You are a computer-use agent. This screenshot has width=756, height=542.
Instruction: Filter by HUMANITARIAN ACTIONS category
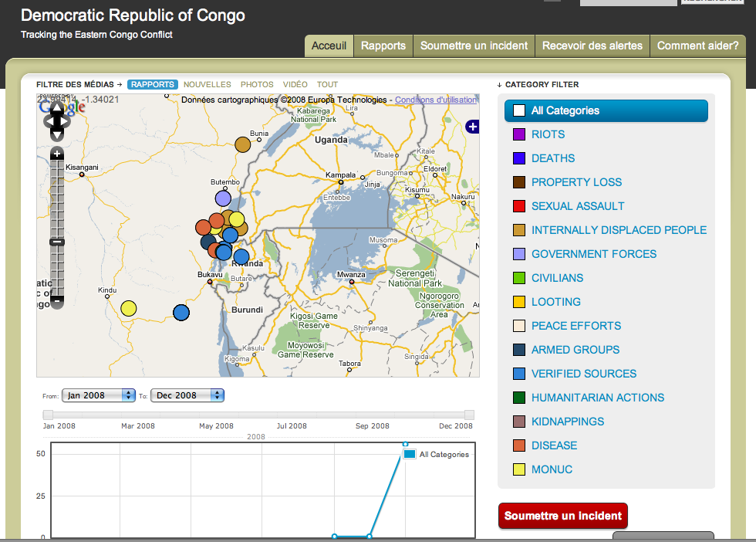pos(597,397)
